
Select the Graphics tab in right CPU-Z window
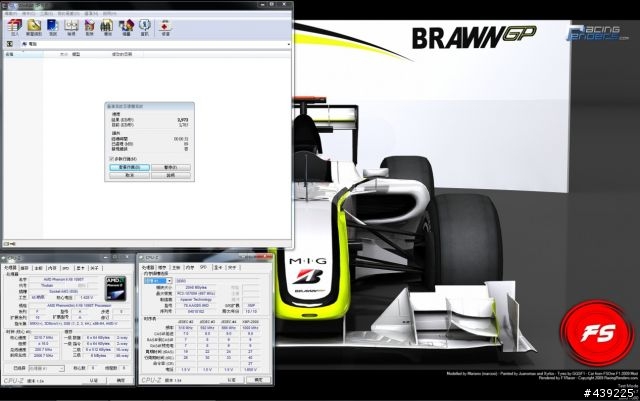pos(218,267)
